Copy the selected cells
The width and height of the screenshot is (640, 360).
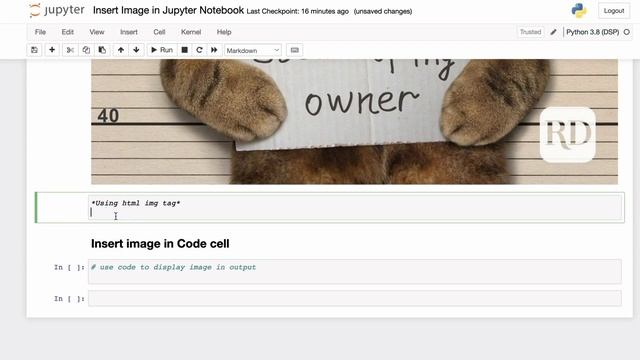pyautogui.click(x=86, y=50)
